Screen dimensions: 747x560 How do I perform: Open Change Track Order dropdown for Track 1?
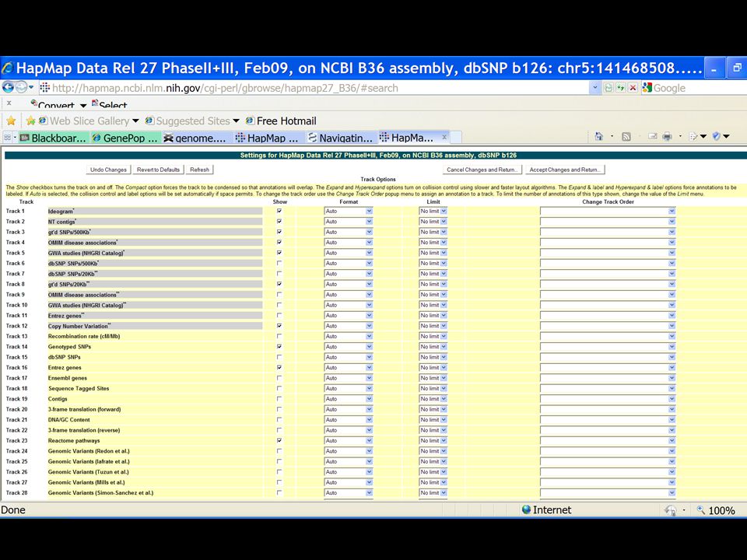[x=608, y=211]
